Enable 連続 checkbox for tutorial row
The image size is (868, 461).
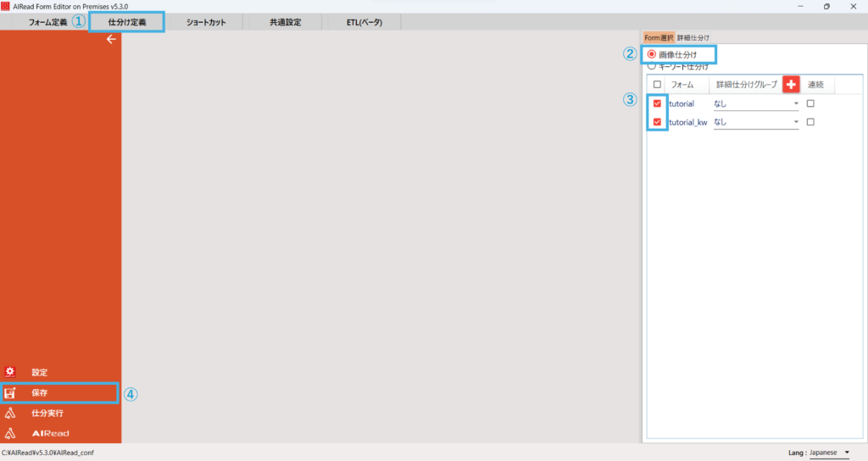coord(810,103)
